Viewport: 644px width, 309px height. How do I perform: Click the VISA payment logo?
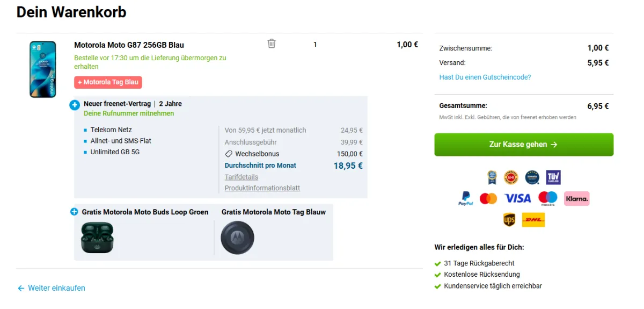(518, 199)
